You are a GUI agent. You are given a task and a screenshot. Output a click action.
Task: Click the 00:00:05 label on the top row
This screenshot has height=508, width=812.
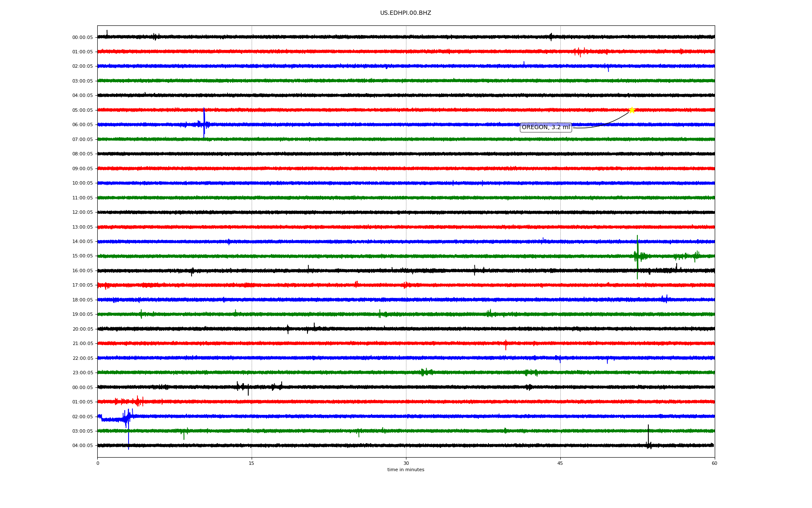click(82, 37)
